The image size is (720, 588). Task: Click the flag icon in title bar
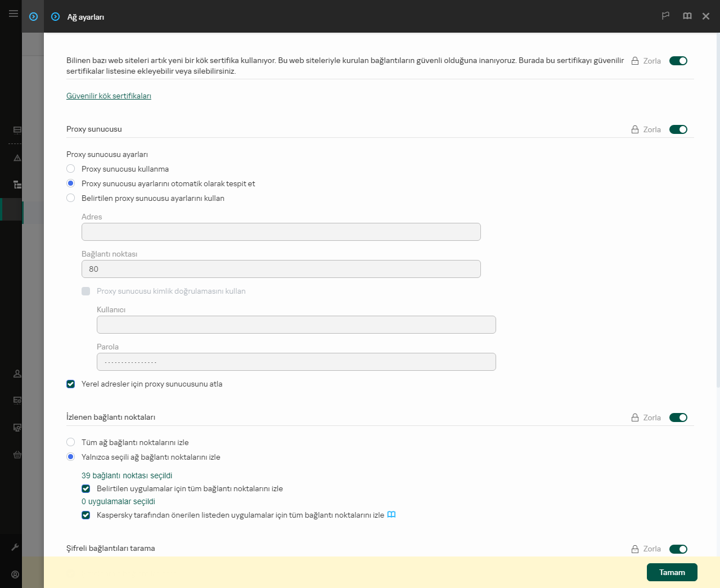pyautogui.click(x=665, y=16)
